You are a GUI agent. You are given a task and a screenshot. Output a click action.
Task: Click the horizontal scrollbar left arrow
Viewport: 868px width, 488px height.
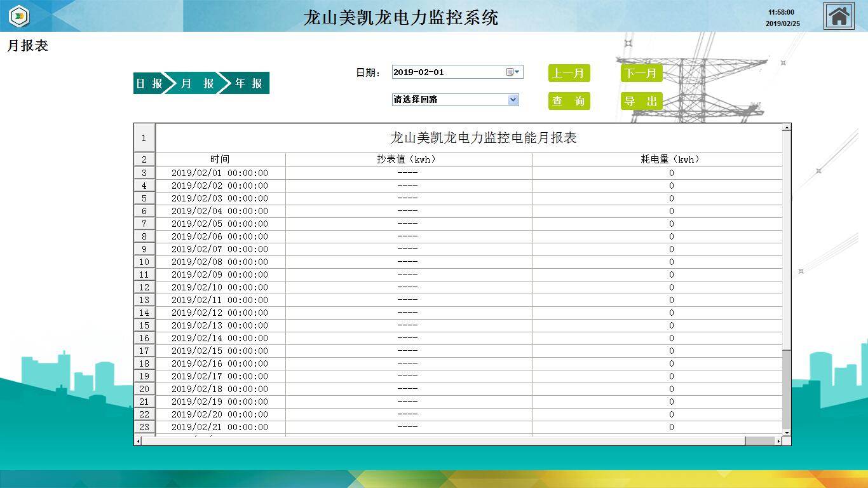pos(138,441)
